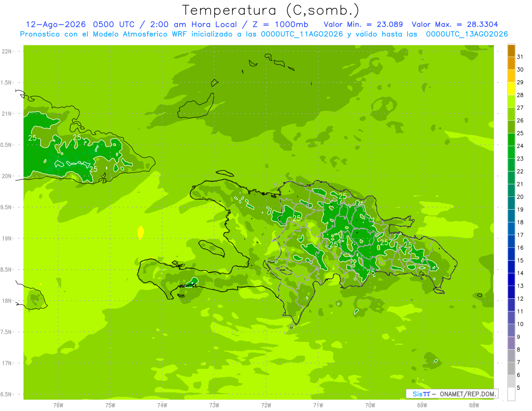Click the "0000UTC_11AGO2026" initialization time
Viewport: 532px width, 411px height.
tap(303, 34)
